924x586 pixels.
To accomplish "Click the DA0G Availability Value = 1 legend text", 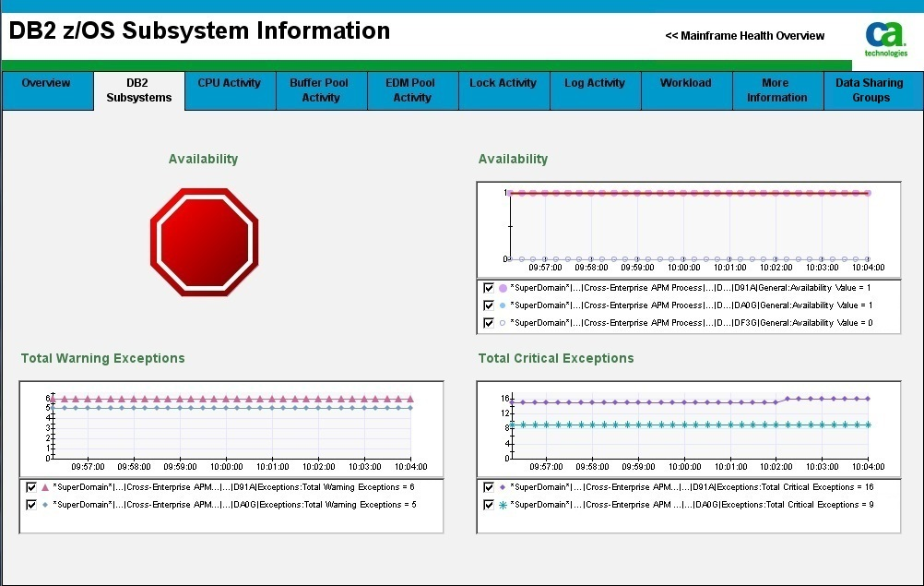I will (x=692, y=305).
